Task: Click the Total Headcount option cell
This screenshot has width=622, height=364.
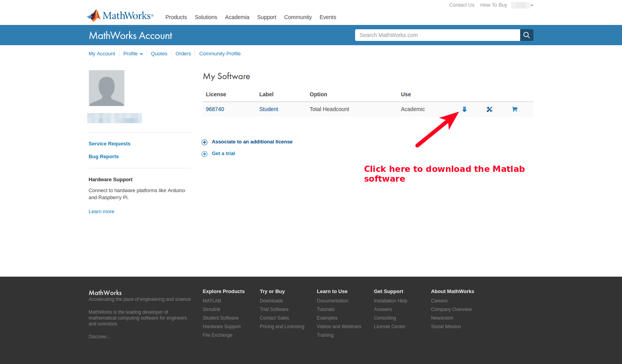Action: click(x=329, y=109)
